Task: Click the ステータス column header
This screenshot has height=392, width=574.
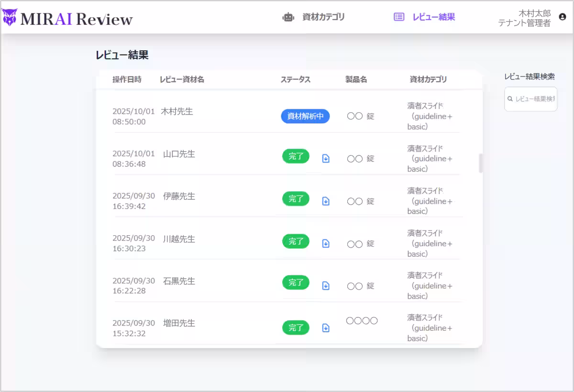Action: [296, 79]
